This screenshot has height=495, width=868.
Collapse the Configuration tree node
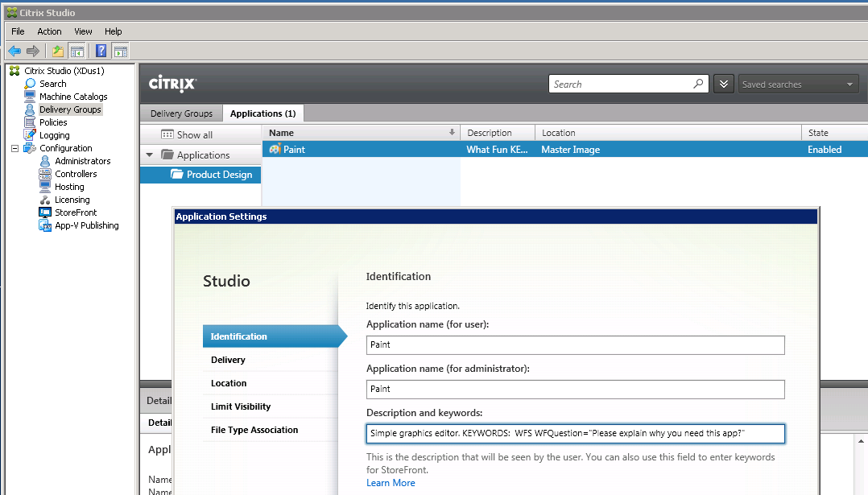click(x=15, y=148)
